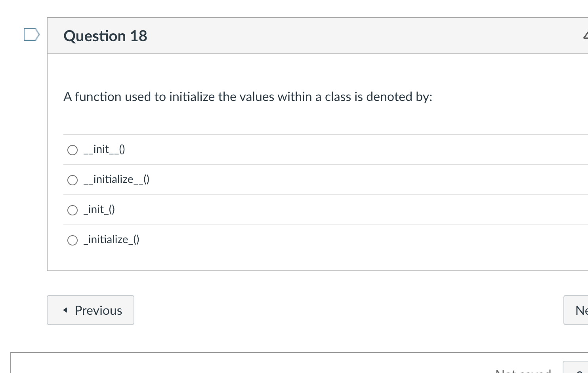588x373 pixels.
Task: Click the bookmark flag beside Question 18
Action: coord(31,35)
